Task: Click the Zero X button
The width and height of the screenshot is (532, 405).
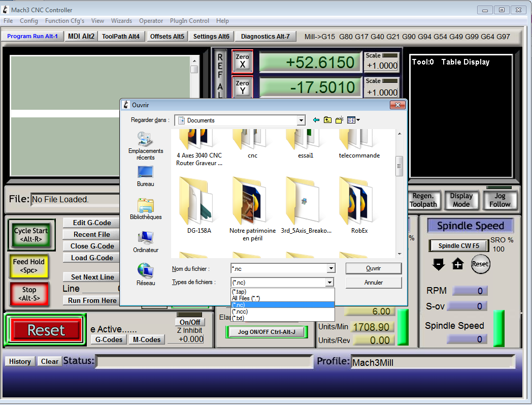Action: coord(242,61)
